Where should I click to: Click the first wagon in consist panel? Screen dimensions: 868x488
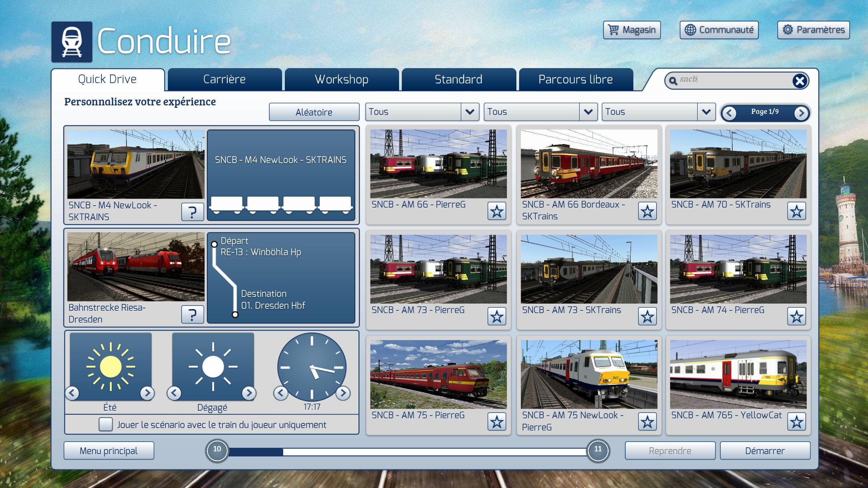226,205
